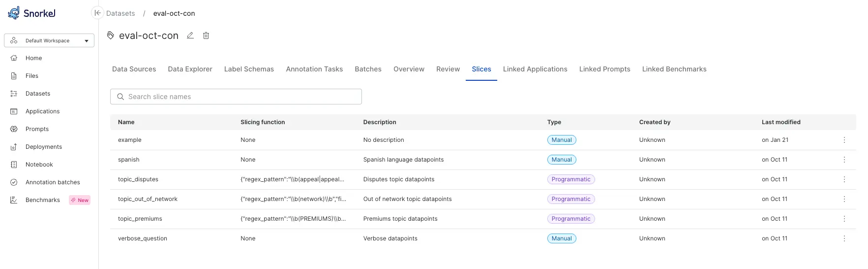Click the New badge next to Benchmarks
Viewport: 868px width, 269px height.
(x=80, y=200)
